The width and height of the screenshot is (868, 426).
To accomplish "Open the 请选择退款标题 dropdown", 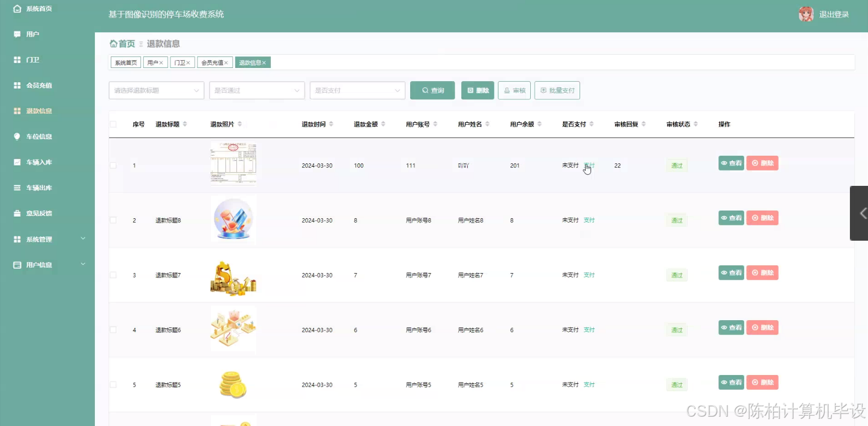I will (x=156, y=90).
